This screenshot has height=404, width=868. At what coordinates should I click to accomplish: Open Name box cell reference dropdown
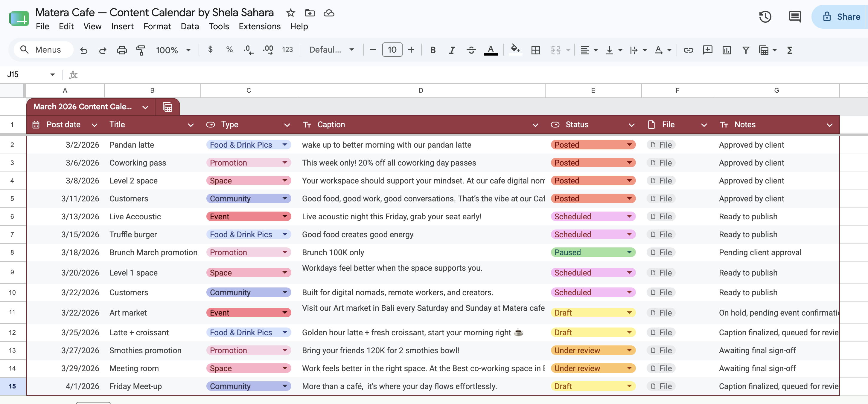[x=53, y=74]
